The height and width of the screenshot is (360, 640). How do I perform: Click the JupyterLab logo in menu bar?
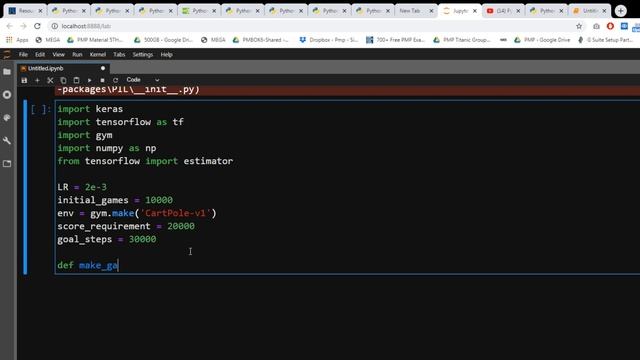coord(7,54)
